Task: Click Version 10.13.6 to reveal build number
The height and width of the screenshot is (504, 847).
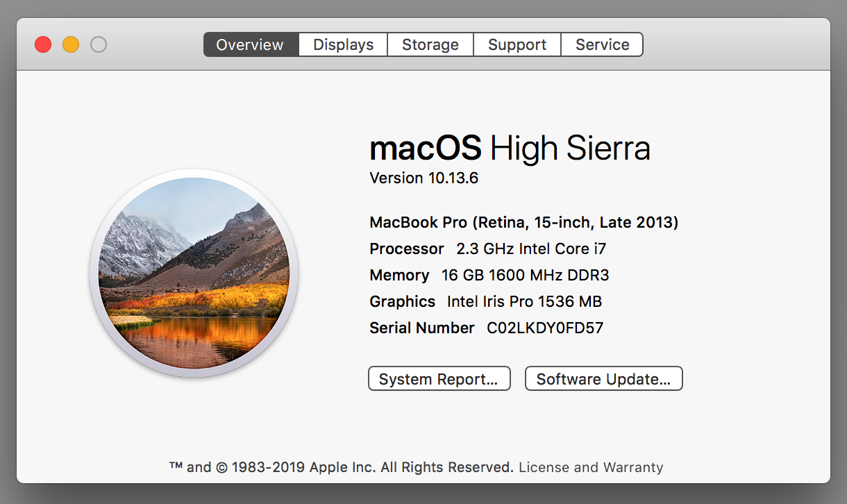Action: point(423,178)
